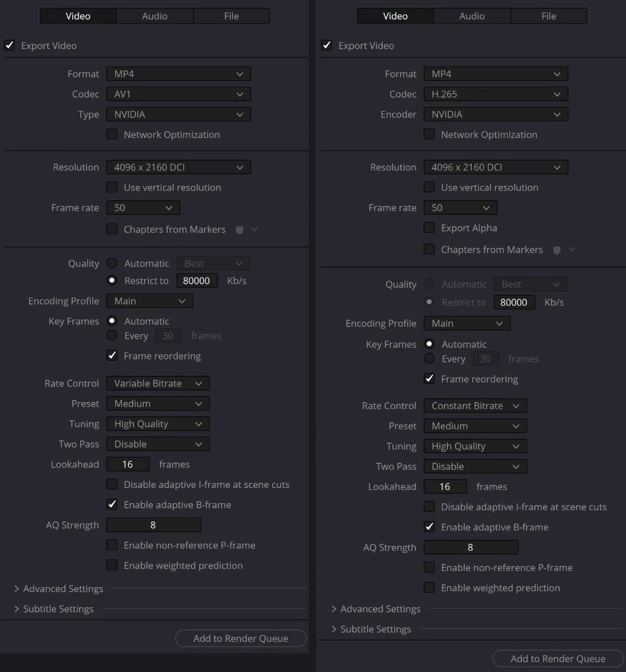The image size is (626, 672).
Task: Click bitrate 80000 field in left panel
Action: click(x=197, y=281)
